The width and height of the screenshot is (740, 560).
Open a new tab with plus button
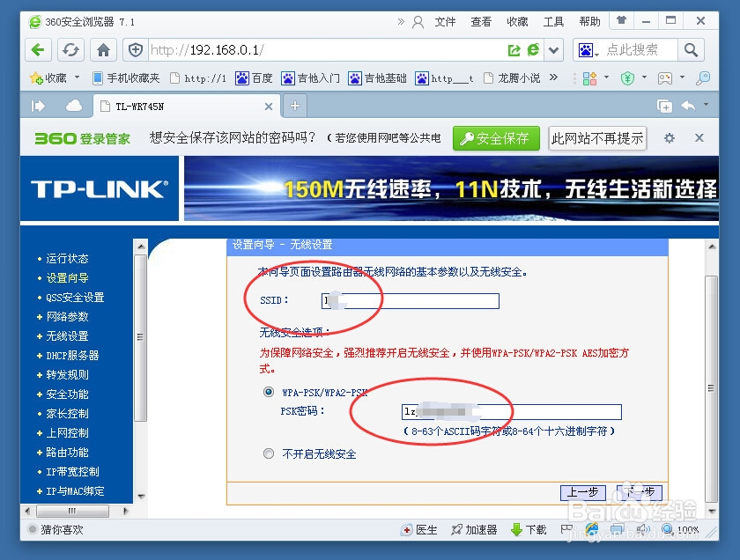pyautogui.click(x=295, y=106)
